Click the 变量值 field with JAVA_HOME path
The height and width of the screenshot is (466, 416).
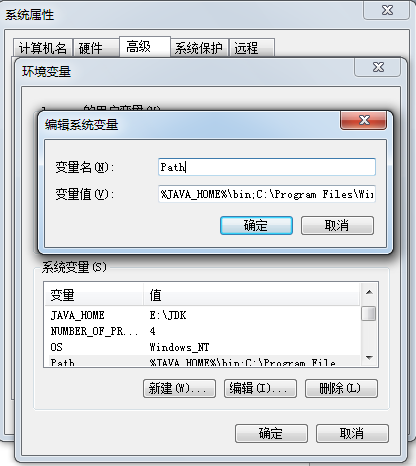pos(267,194)
